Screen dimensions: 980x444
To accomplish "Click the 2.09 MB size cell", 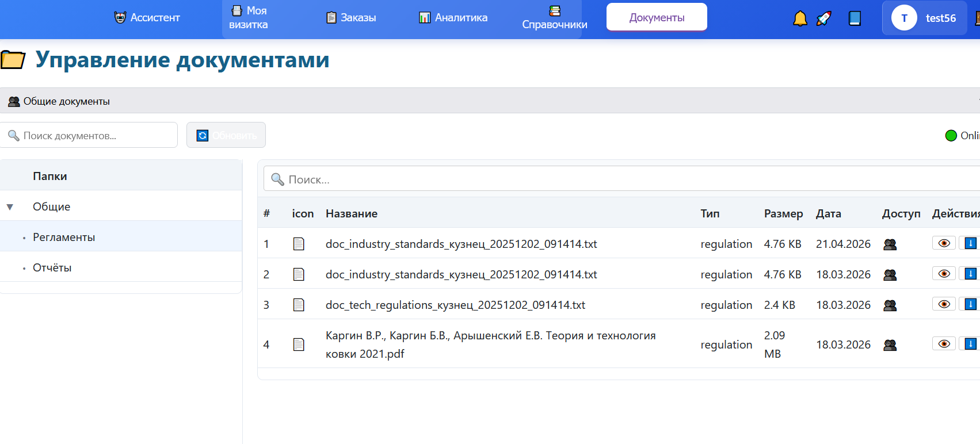I will click(x=775, y=345).
